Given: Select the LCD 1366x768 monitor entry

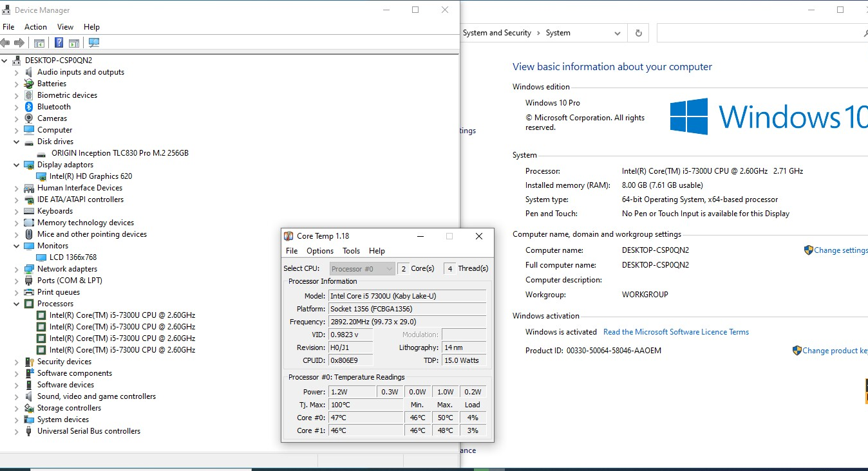Looking at the screenshot, I should click(x=73, y=257).
